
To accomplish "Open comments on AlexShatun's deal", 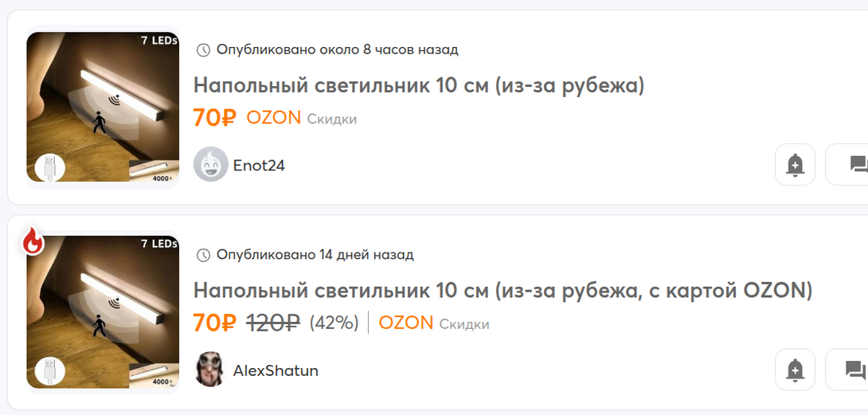I will [852, 370].
